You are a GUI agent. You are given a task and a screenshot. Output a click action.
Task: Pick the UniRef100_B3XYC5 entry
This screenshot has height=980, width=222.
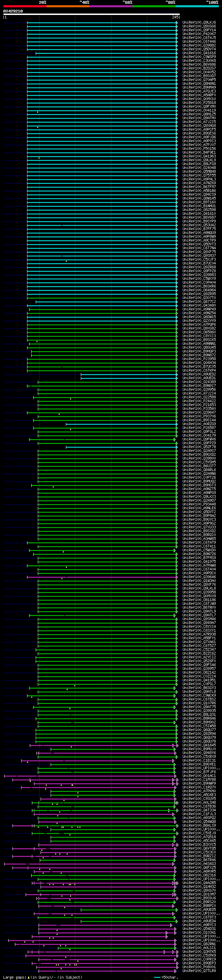pos(199,844)
